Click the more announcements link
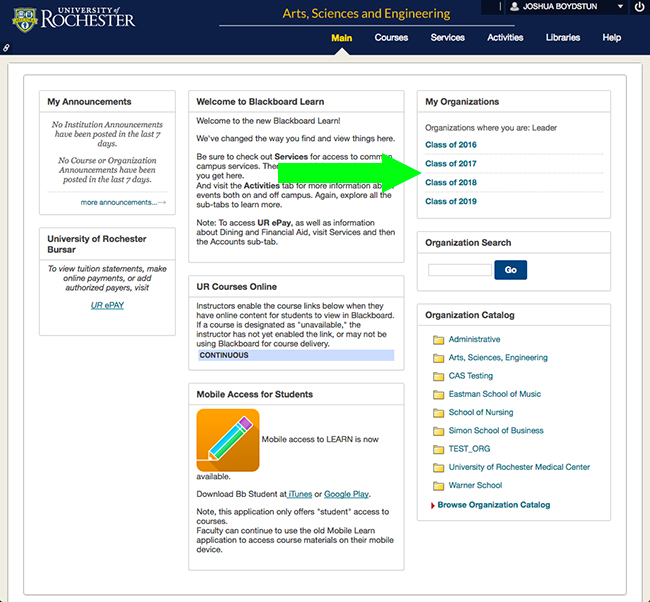650x602 pixels. click(x=123, y=202)
